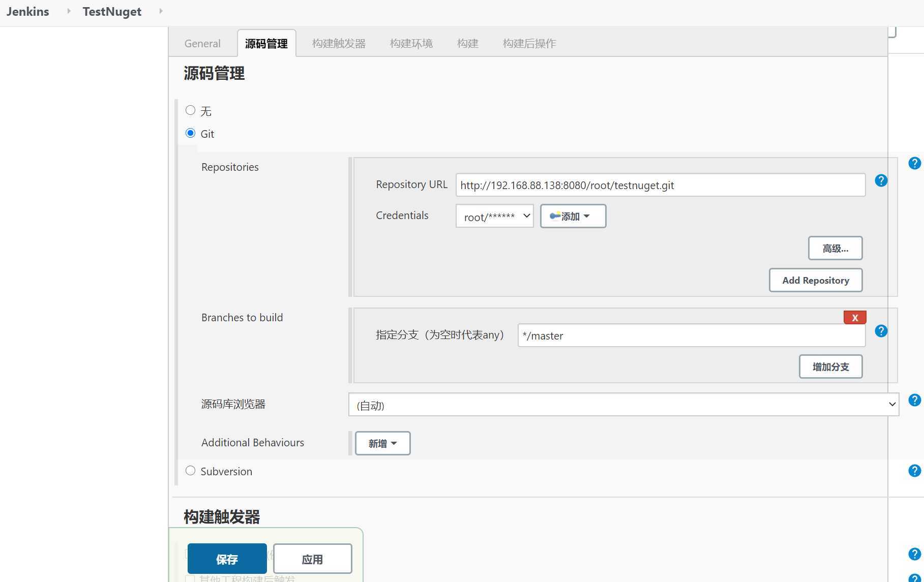
Task: Open the 新增 Additional Behaviours dropdown
Action: pos(382,443)
